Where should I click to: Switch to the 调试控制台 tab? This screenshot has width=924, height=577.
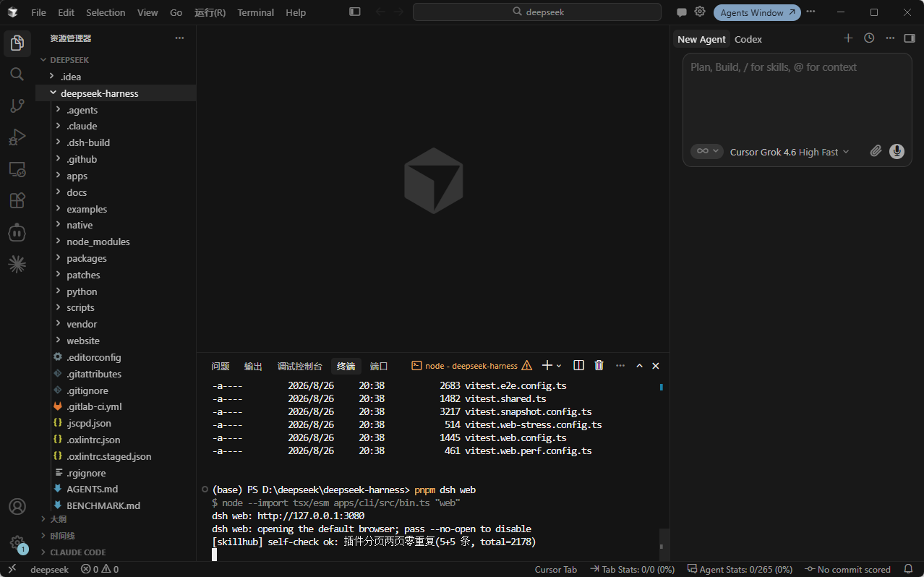tap(299, 366)
